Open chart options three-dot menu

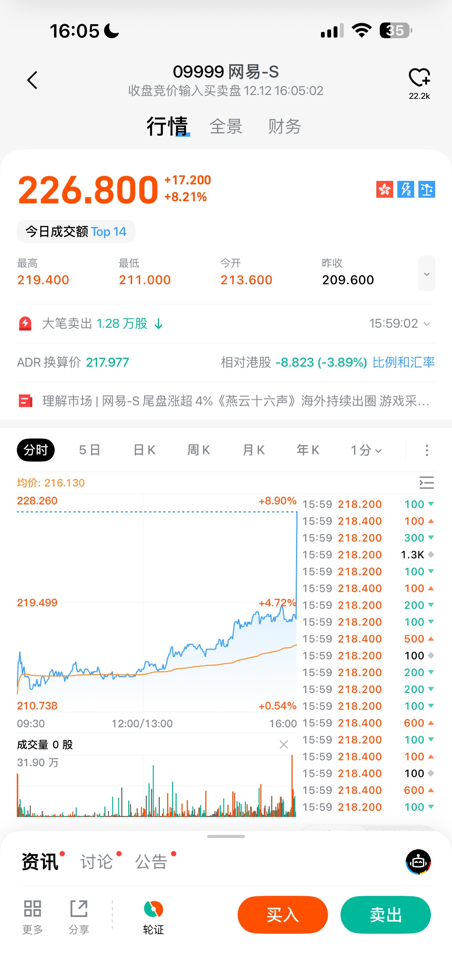[426, 450]
